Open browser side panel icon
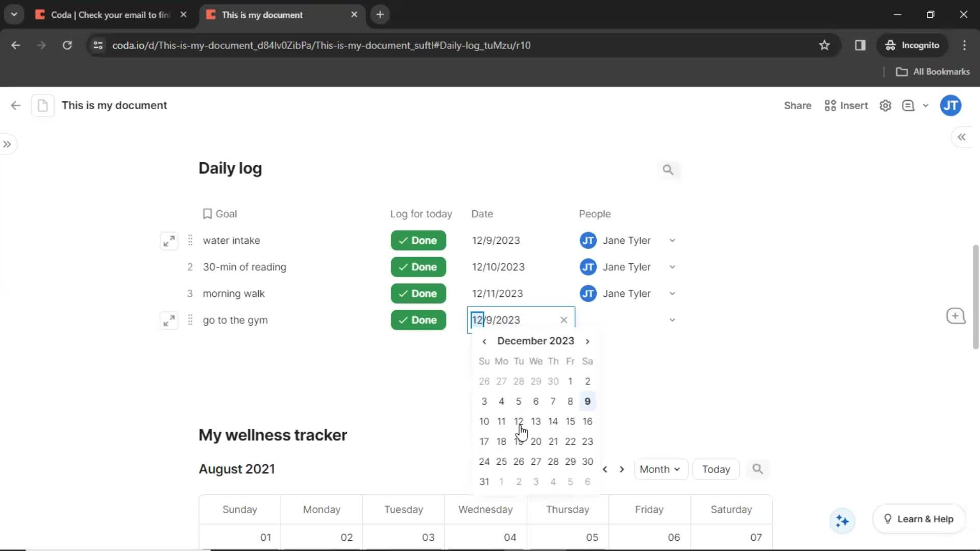The width and height of the screenshot is (980, 551). click(x=860, y=45)
